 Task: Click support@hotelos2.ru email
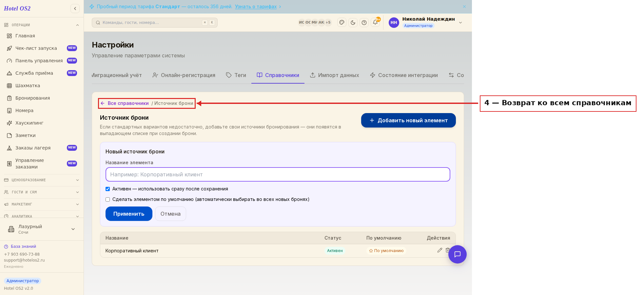[x=24, y=260]
